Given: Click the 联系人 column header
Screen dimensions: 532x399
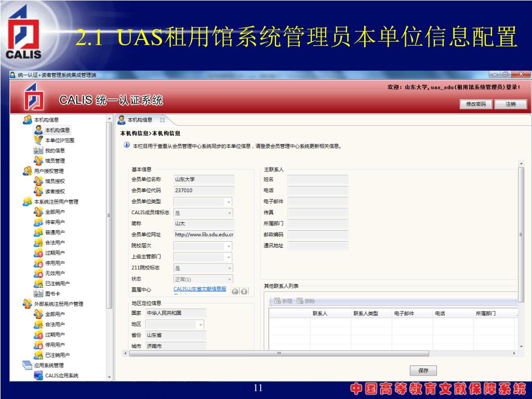Looking at the screenshot, I should 320,313.
